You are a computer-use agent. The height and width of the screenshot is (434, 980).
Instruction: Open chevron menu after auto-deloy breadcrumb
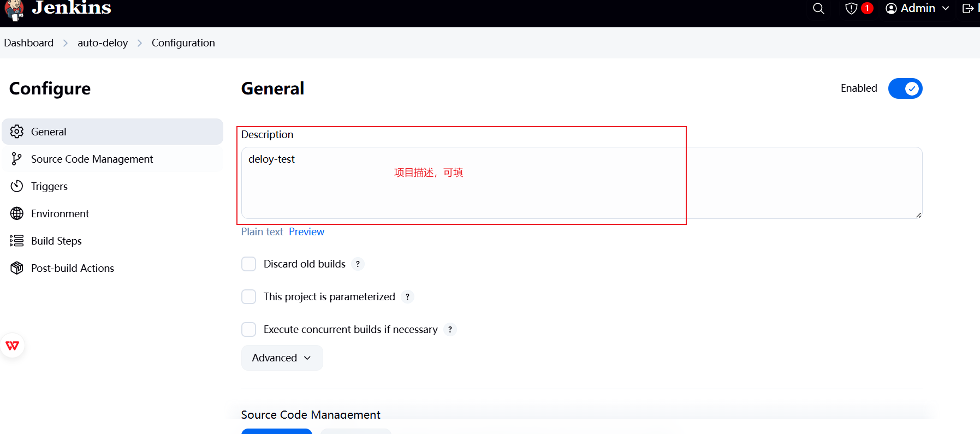(x=140, y=43)
